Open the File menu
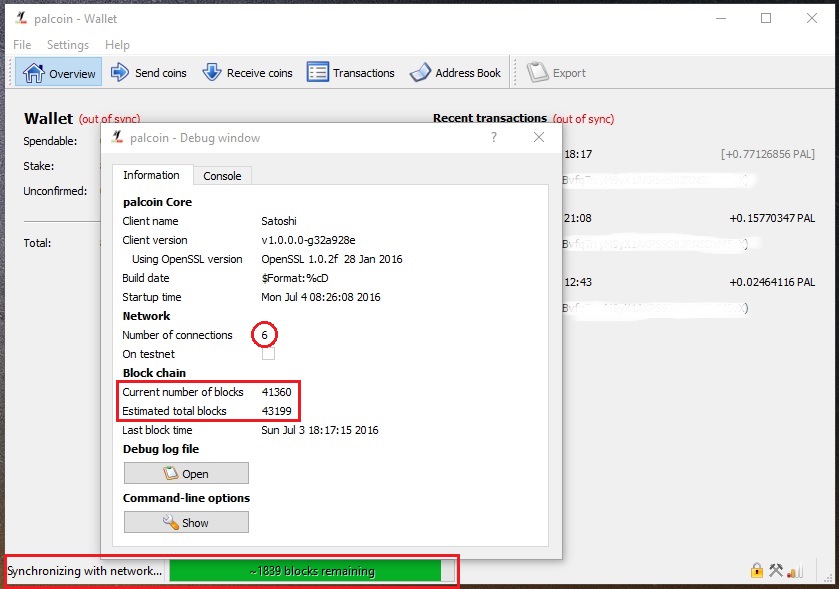The height and width of the screenshot is (589, 839). click(x=22, y=45)
